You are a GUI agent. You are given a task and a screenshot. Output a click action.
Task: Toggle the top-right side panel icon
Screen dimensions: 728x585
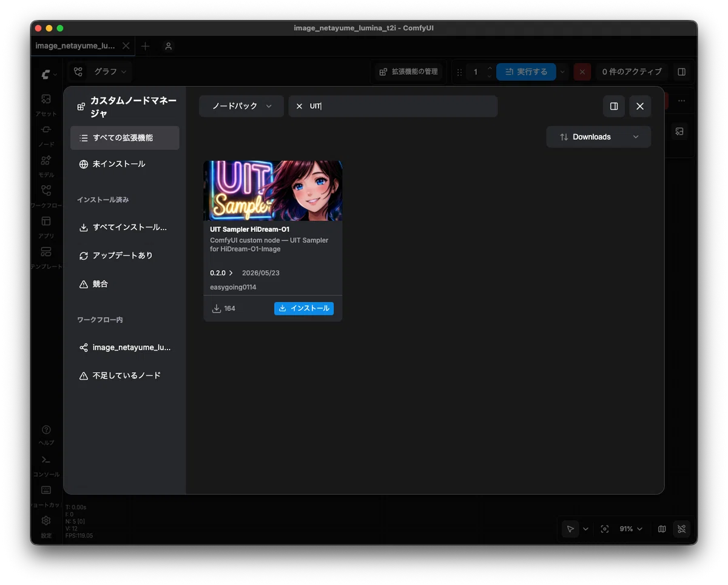(681, 72)
